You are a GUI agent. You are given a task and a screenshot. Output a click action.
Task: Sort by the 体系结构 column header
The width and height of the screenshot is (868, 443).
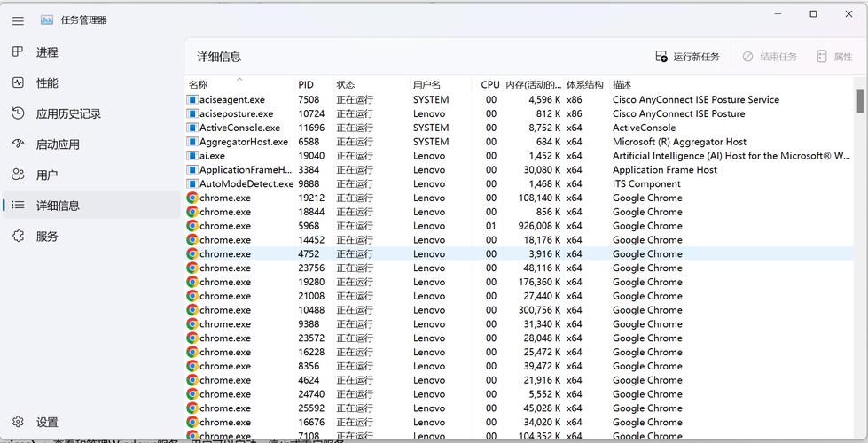pyautogui.click(x=586, y=85)
